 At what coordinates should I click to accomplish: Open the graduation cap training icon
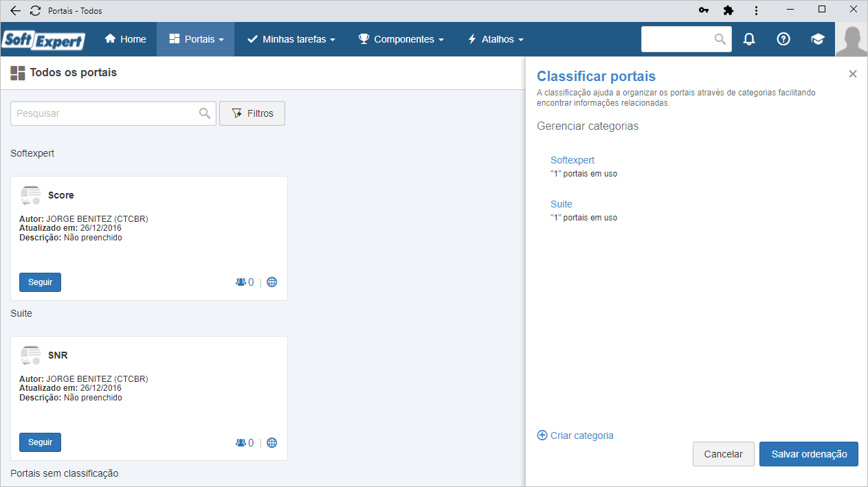817,39
